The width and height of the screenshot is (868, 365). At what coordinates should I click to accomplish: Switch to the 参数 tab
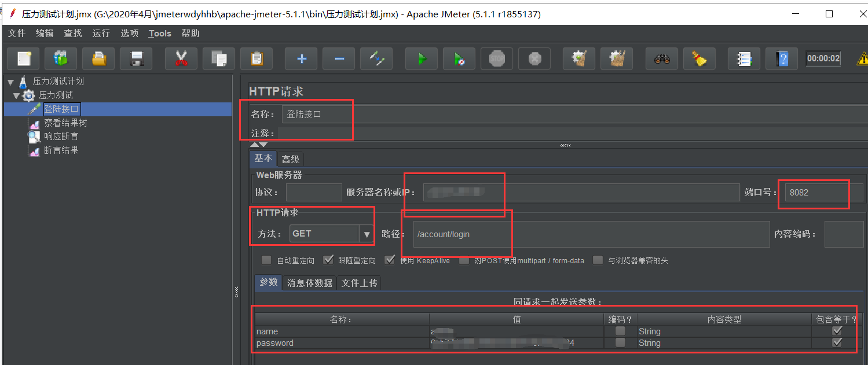[268, 282]
